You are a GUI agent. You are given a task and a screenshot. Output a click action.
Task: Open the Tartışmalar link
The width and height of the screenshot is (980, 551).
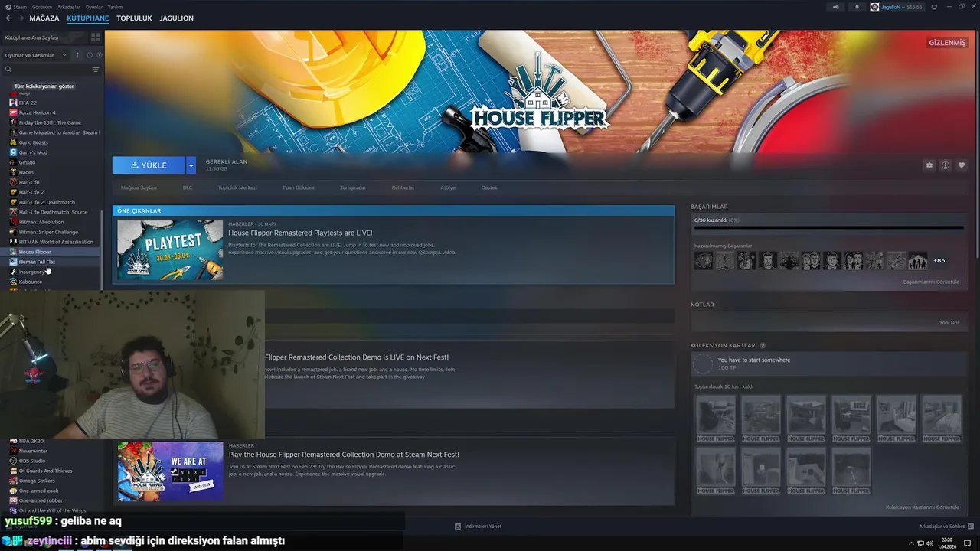tap(353, 187)
